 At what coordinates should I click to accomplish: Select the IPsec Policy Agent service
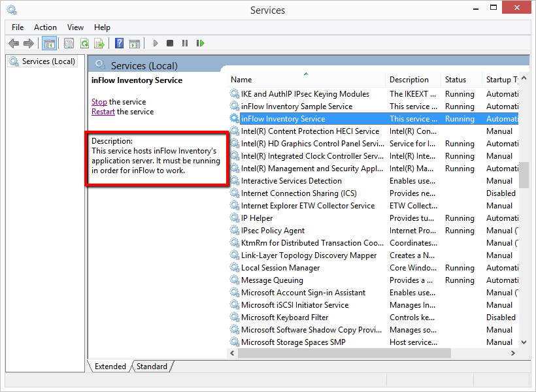tap(374, 231)
